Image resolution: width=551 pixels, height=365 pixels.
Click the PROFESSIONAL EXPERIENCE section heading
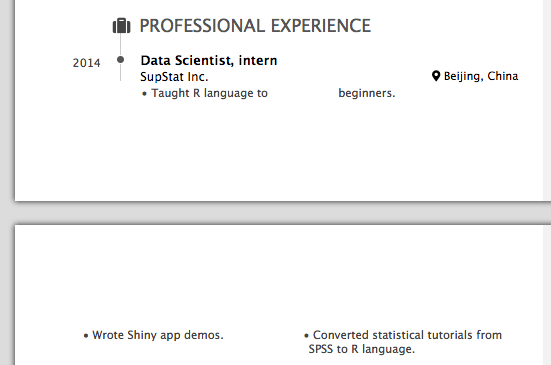point(255,26)
